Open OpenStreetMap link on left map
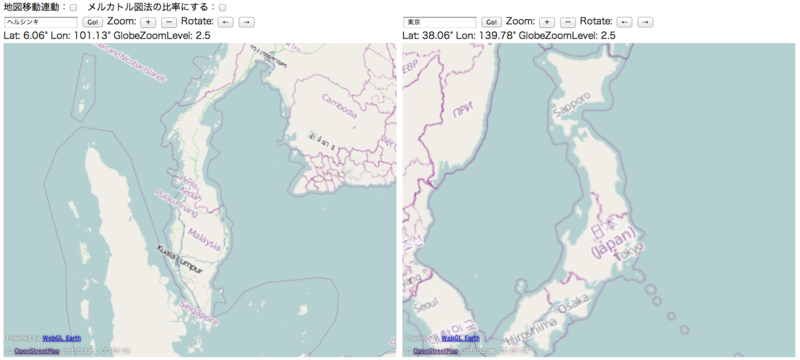 [37, 351]
